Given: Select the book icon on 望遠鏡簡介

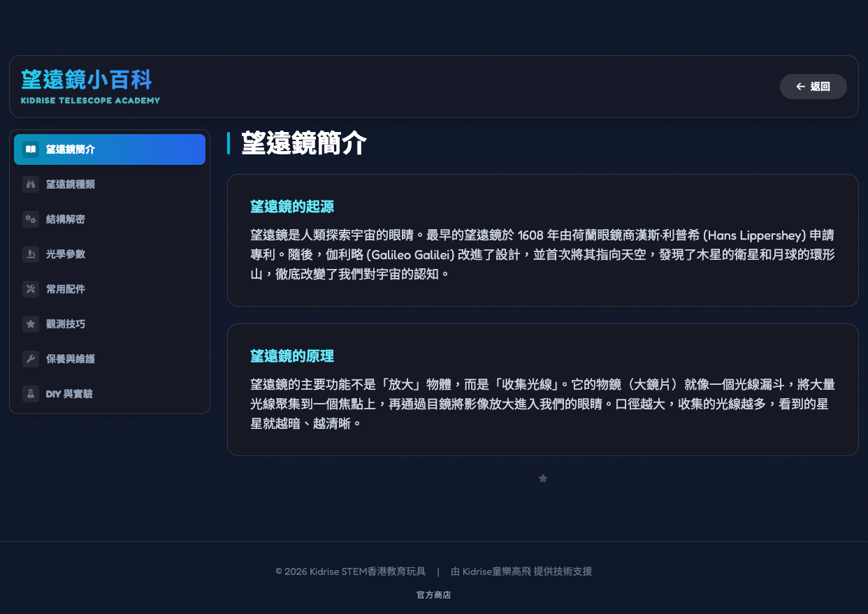Looking at the screenshot, I should (31, 149).
